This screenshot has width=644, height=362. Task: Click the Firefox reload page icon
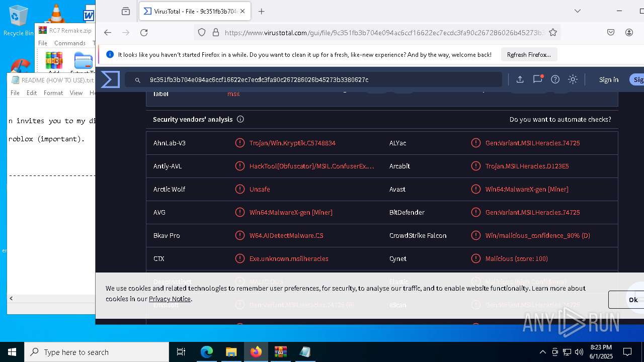click(144, 32)
